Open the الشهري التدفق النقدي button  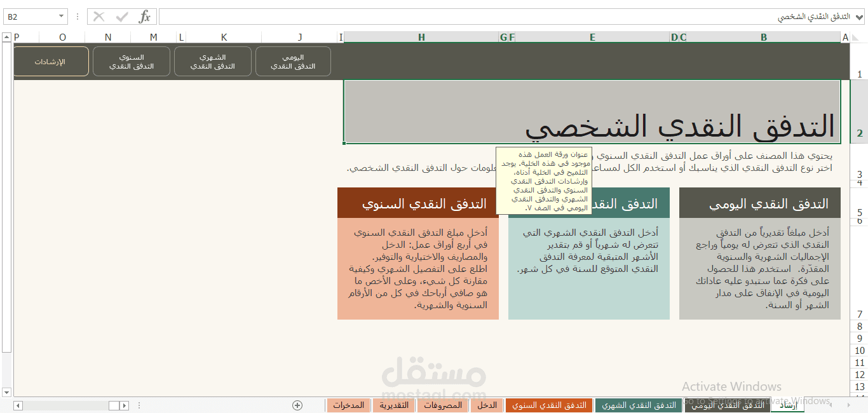(213, 62)
